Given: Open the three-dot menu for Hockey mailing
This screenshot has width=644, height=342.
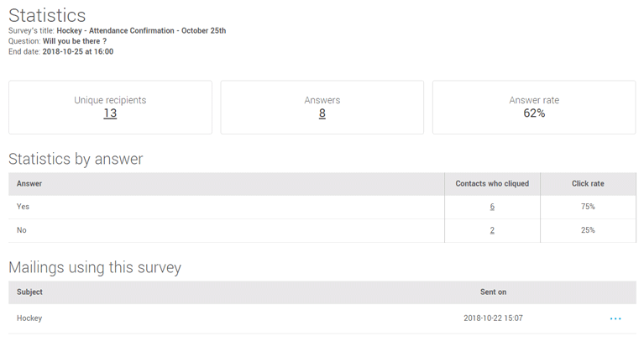Looking at the screenshot, I should [615, 318].
